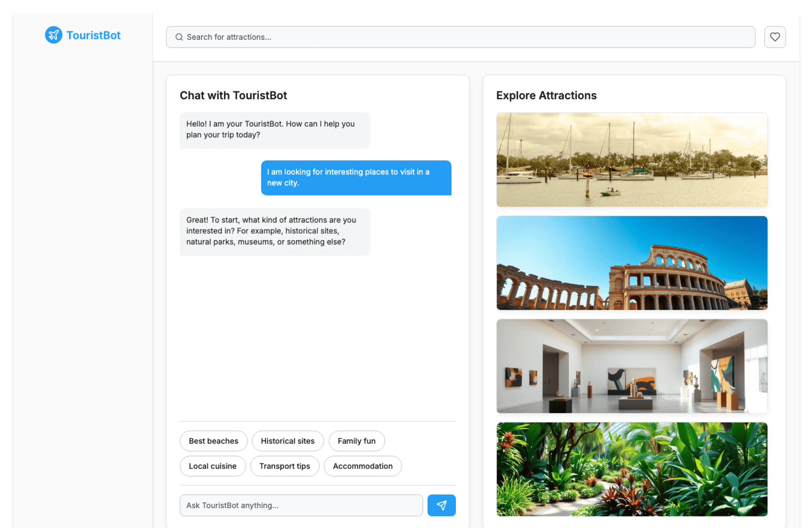The width and height of the screenshot is (812, 528).
Task: Click the Search for attractions field
Action: pos(461,37)
